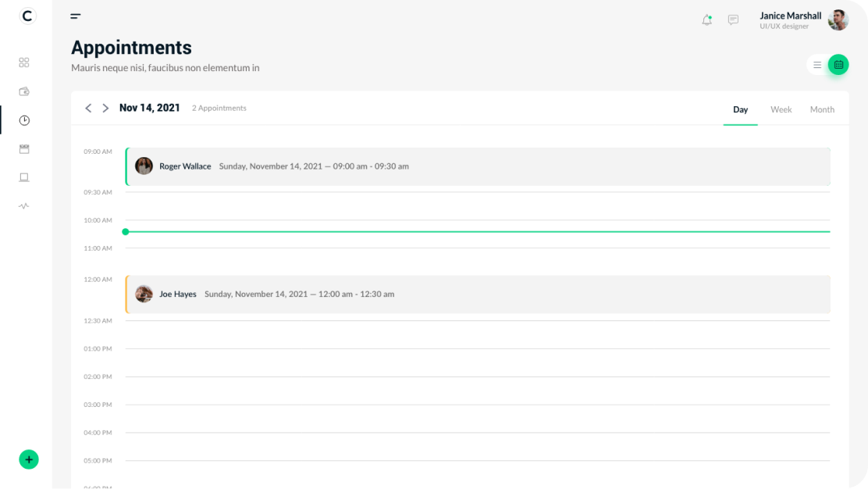This screenshot has width=868, height=489.
Task: Switch to calendar view toggle
Action: point(838,65)
